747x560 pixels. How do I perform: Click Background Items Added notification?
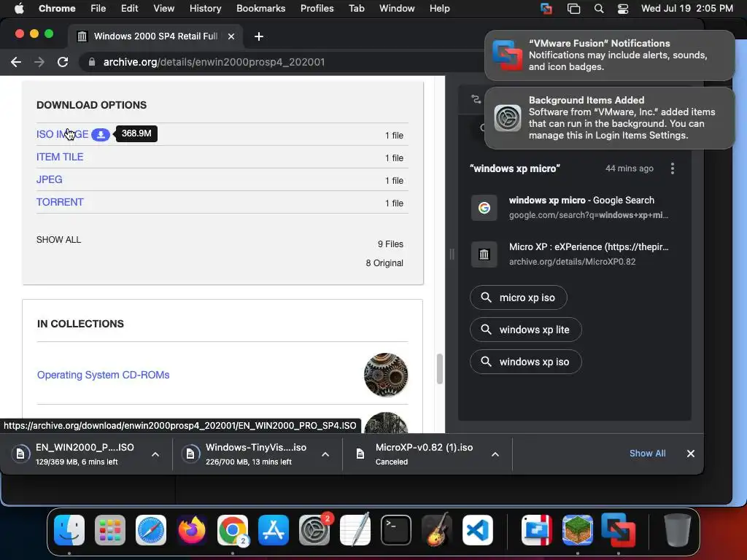[x=609, y=117]
